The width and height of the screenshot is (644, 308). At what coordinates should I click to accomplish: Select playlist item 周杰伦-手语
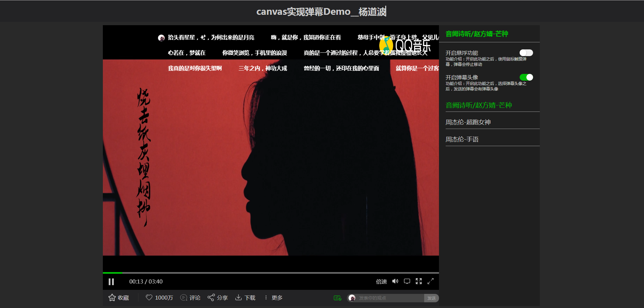click(492, 139)
